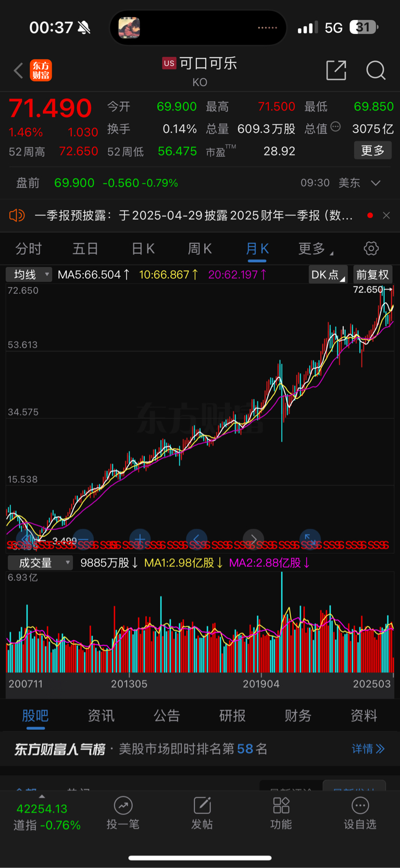
Task: Open the 功能 functions icon
Action: click(281, 805)
